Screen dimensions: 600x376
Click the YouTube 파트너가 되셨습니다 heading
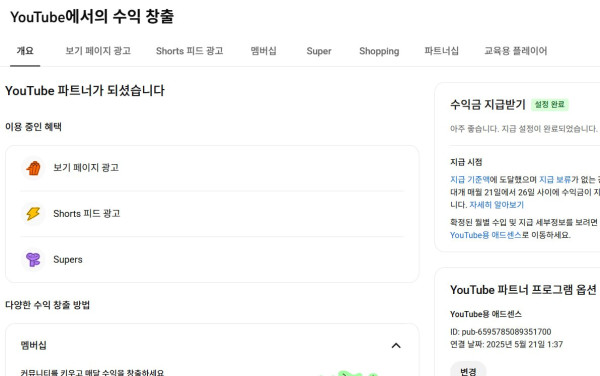[85, 91]
